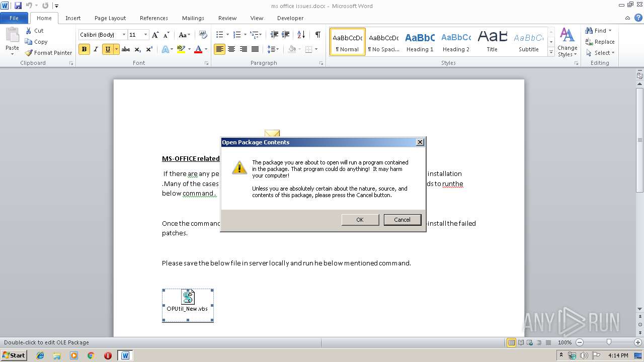
Task: Click Increase Indent icon
Action: (286, 35)
